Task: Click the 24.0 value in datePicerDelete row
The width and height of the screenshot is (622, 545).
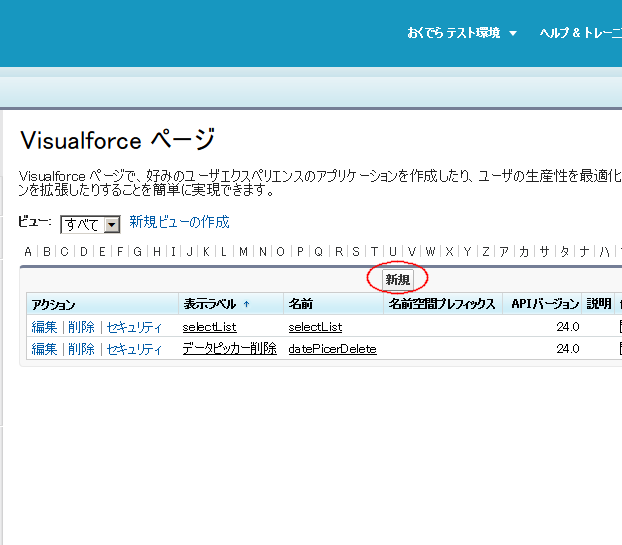Action: point(568,349)
